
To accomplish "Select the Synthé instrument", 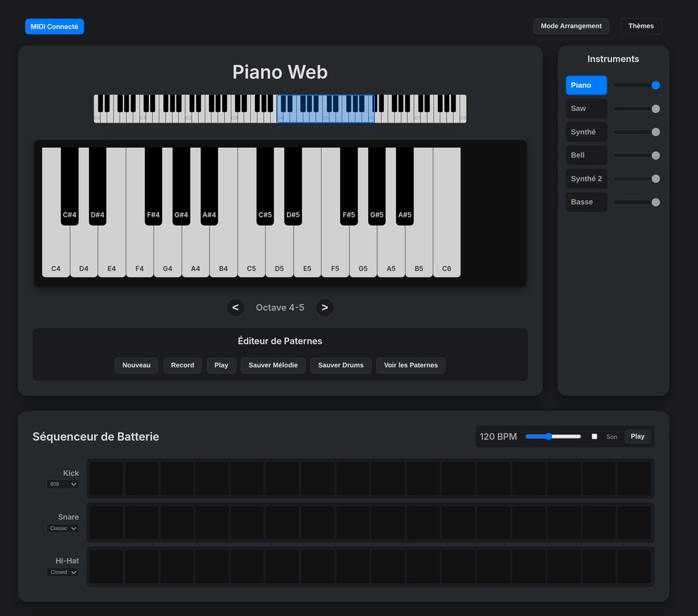I will (586, 132).
